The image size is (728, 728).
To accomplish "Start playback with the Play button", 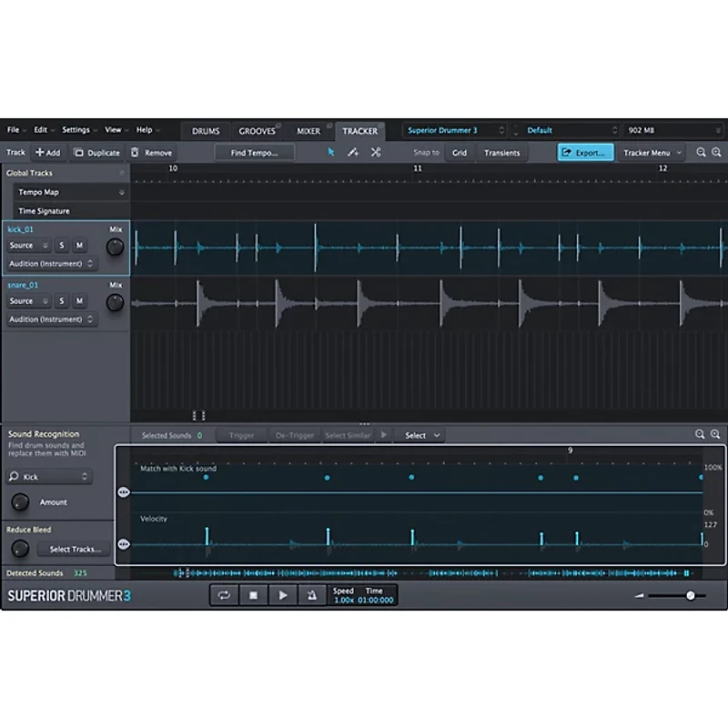I will point(283,595).
